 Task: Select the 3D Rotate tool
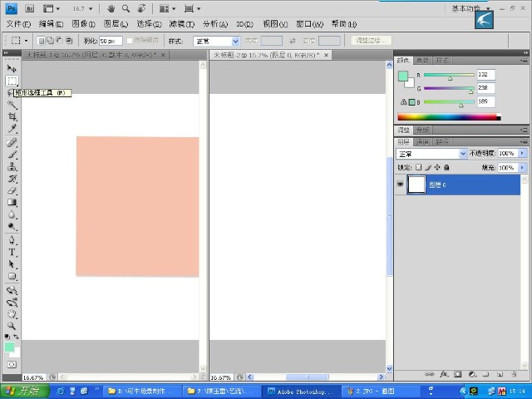click(x=12, y=290)
